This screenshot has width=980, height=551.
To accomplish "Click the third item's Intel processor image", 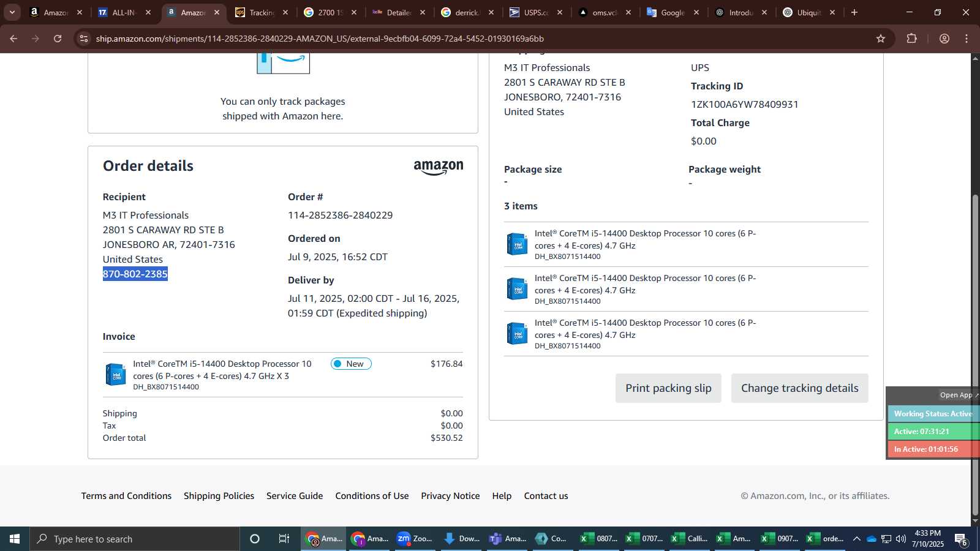I will pyautogui.click(x=517, y=333).
